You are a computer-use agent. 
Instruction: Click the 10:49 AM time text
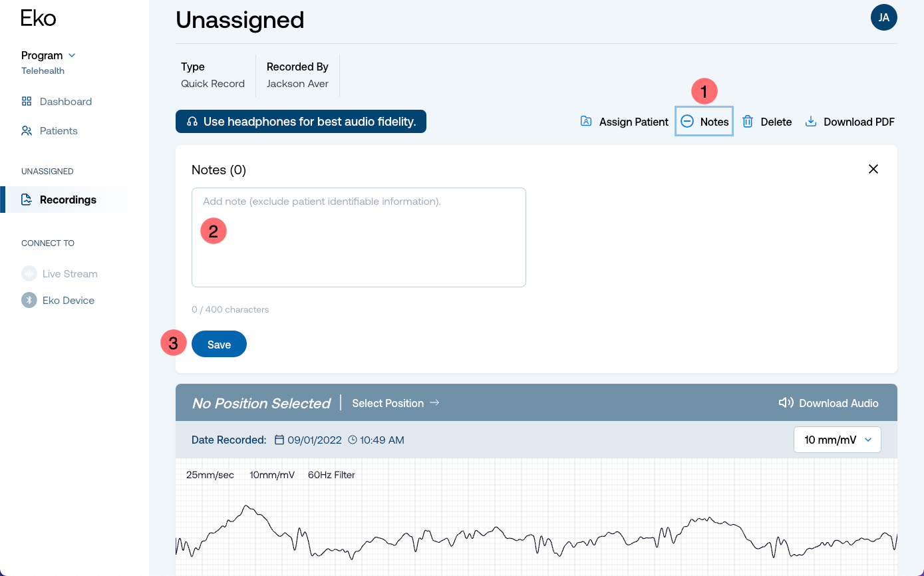tap(382, 440)
